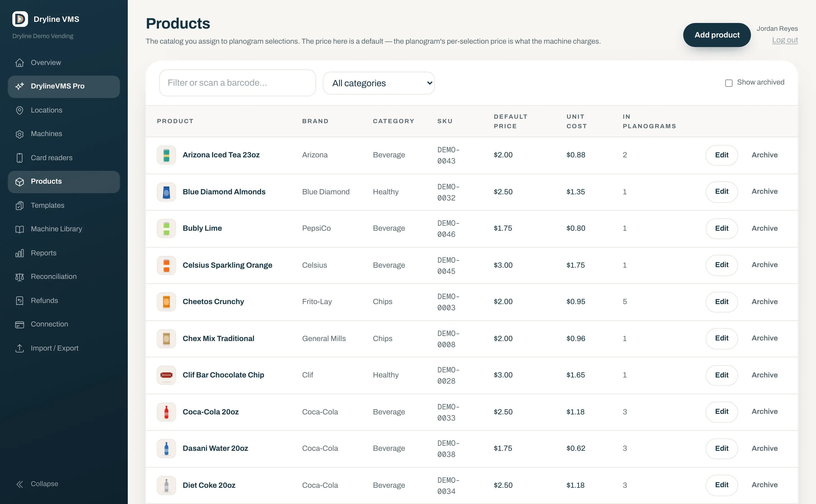Click the Collapse double-chevron icon

click(20, 484)
